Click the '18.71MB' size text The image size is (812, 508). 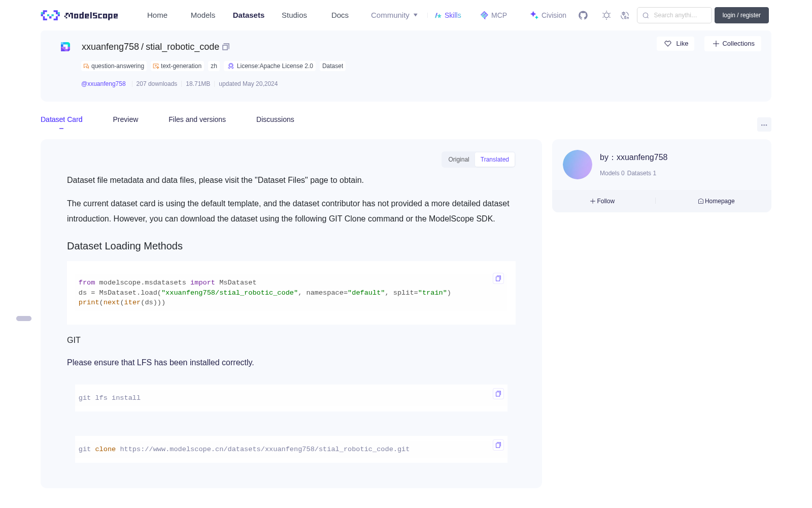click(198, 84)
